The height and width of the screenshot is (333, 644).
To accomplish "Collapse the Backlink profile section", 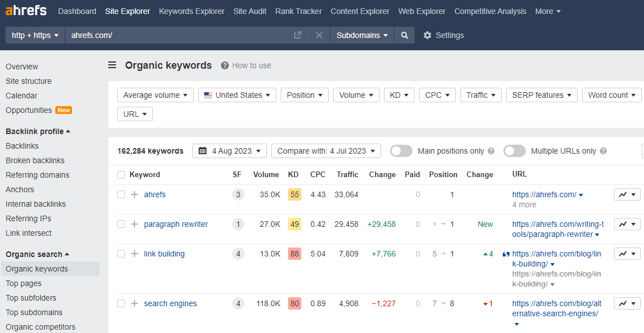I will point(38,131).
